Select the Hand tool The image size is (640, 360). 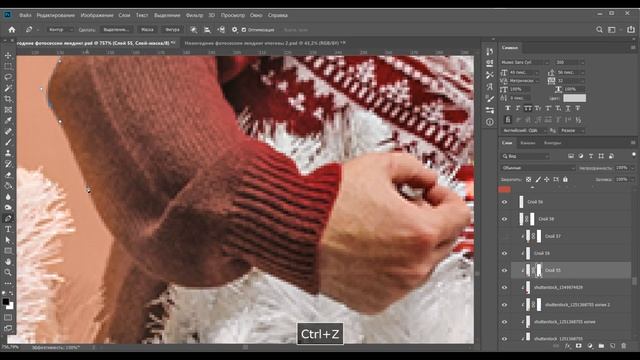click(8, 262)
